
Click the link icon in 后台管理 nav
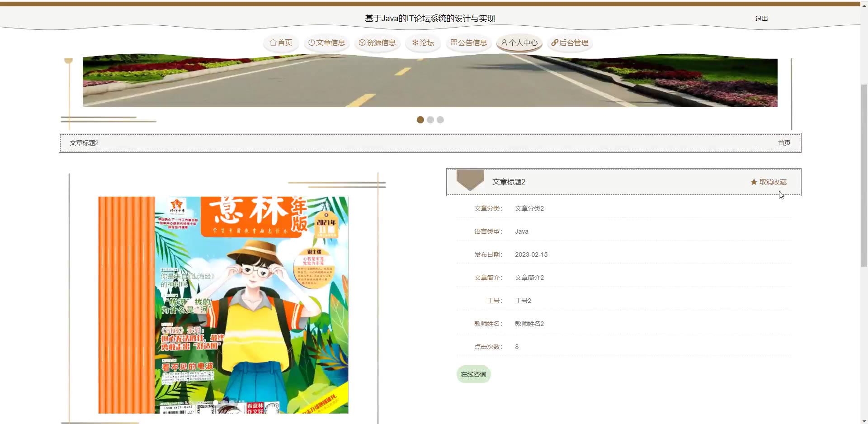tap(554, 42)
